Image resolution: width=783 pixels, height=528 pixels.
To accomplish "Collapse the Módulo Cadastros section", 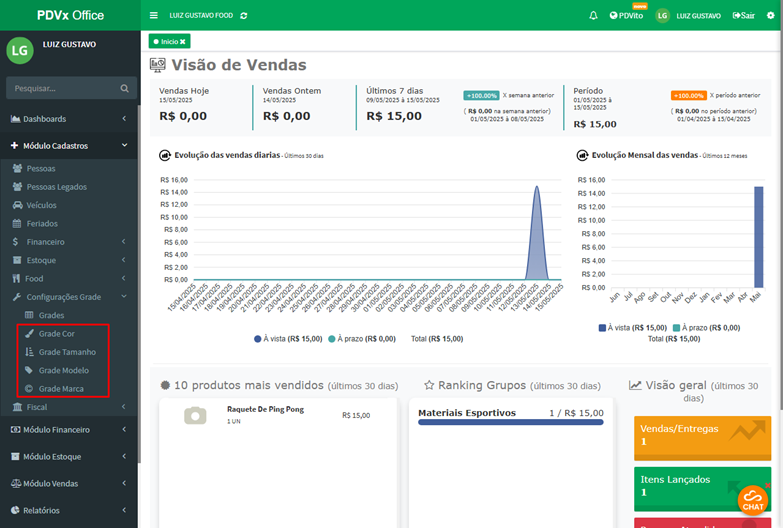I will click(x=68, y=145).
